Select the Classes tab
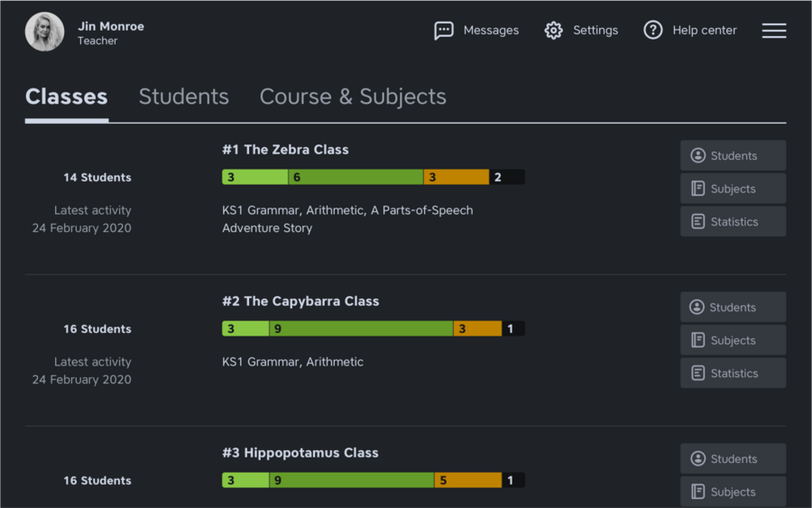The image size is (812, 508). 67,97
